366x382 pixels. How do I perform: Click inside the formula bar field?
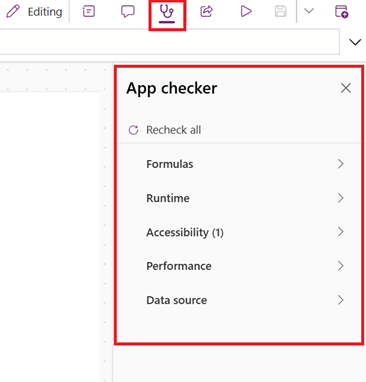tap(170, 42)
